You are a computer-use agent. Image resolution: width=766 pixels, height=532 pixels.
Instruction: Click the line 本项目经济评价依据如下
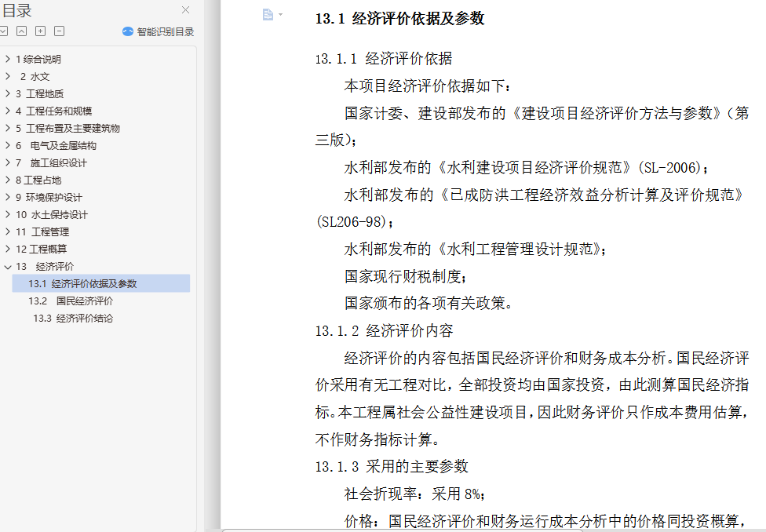[428, 86]
